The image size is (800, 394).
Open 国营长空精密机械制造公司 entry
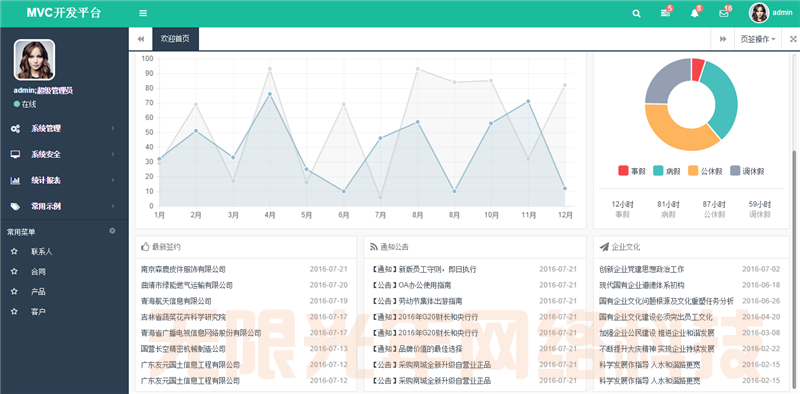click(183, 349)
